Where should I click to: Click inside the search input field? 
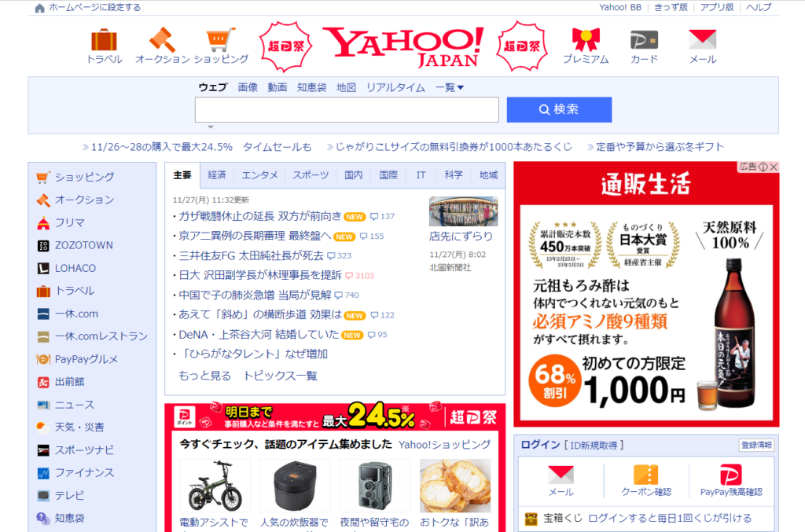[x=346, y=109]
